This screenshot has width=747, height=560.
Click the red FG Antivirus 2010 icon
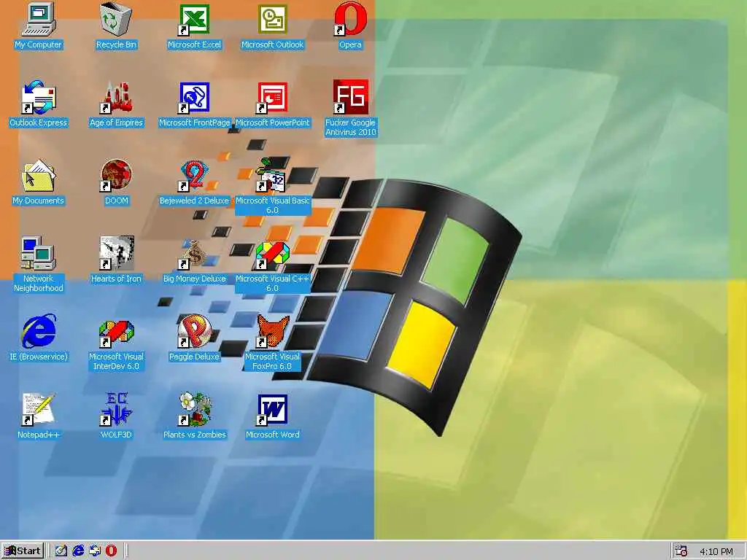[x=350, y=98]
